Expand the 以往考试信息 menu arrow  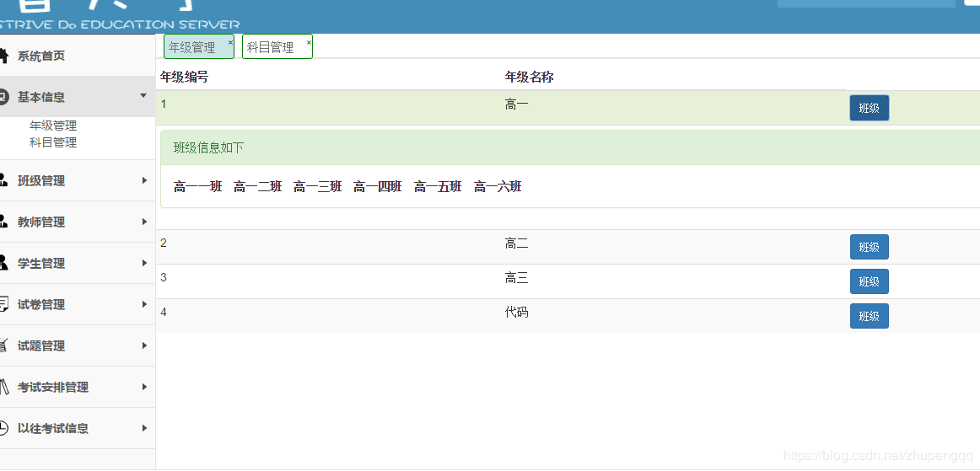pyautogui.click(x=144, y=428)
